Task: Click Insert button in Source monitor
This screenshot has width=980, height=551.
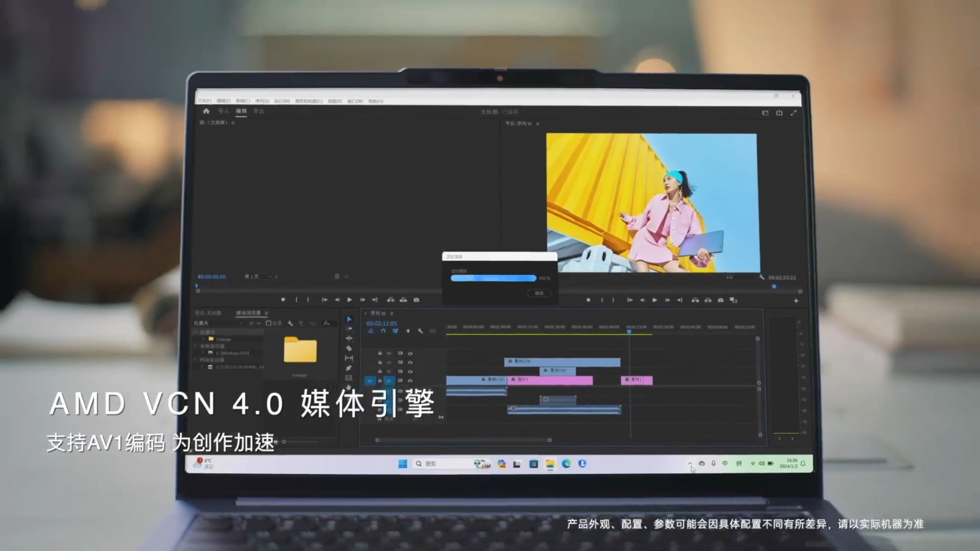Action: pos(391,300)
